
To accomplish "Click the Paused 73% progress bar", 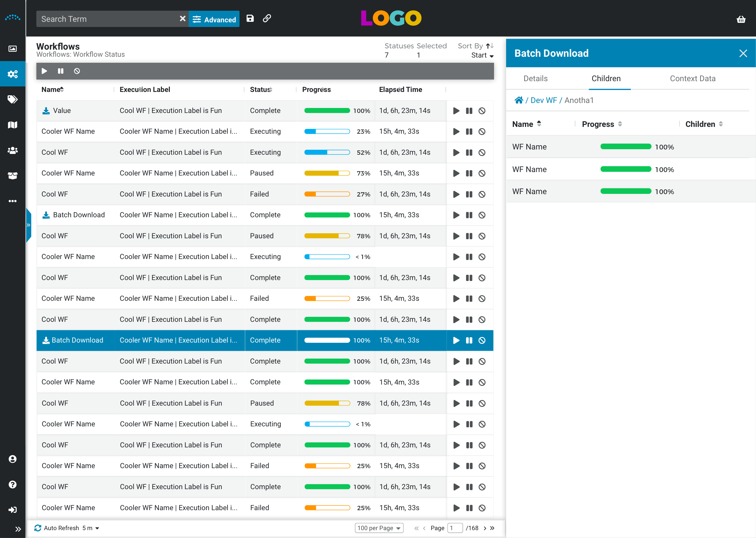I will pos(327,173).
